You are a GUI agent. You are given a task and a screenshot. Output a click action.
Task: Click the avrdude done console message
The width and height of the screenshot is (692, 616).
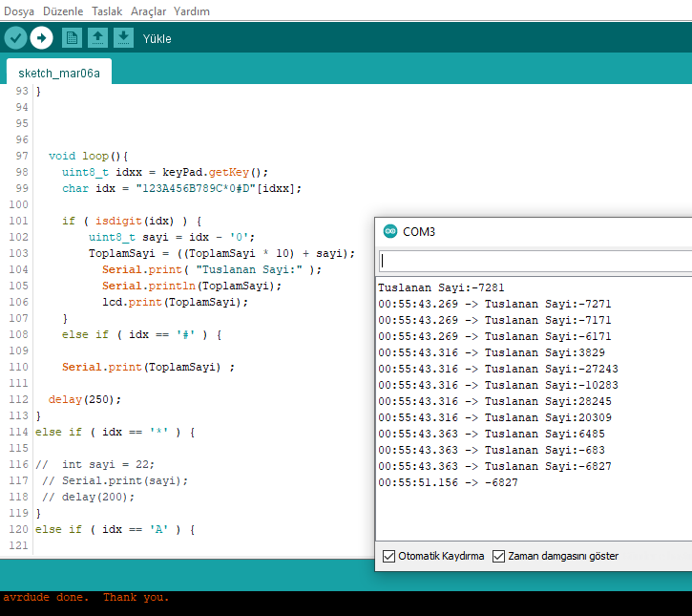pyautogui.click(x=86, y=598)
